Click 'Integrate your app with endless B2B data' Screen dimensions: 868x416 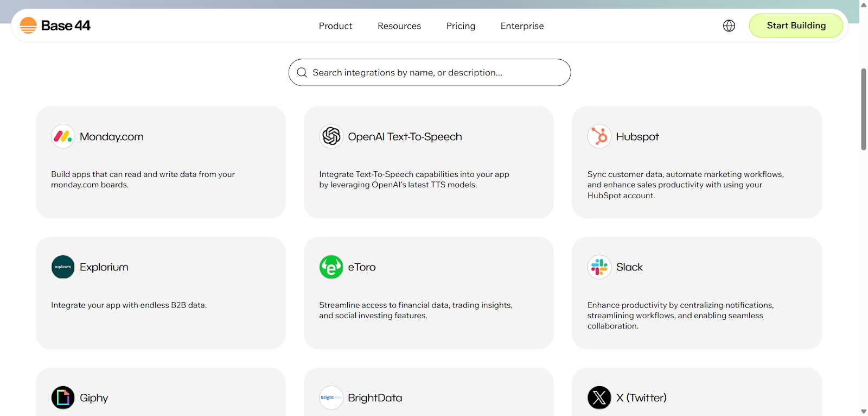[x=129, y=305]
